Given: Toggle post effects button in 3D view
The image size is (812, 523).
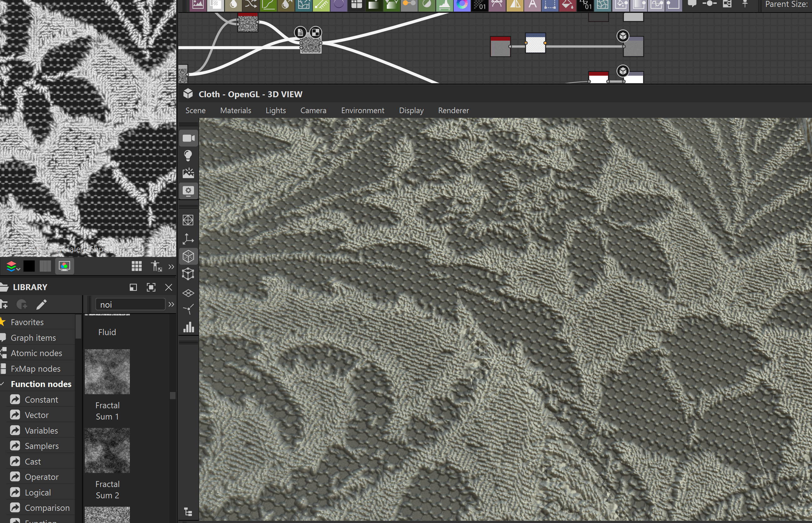Looking at the screenshot, I should [189, 191].
